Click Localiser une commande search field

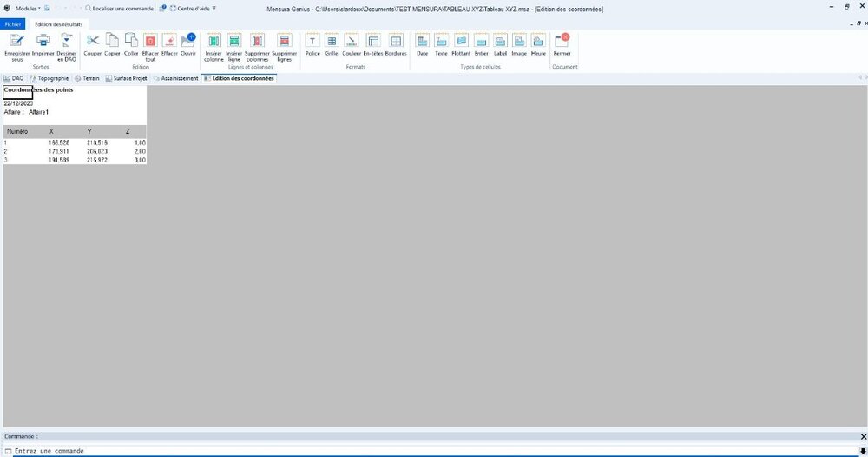[x=120, y=9]
